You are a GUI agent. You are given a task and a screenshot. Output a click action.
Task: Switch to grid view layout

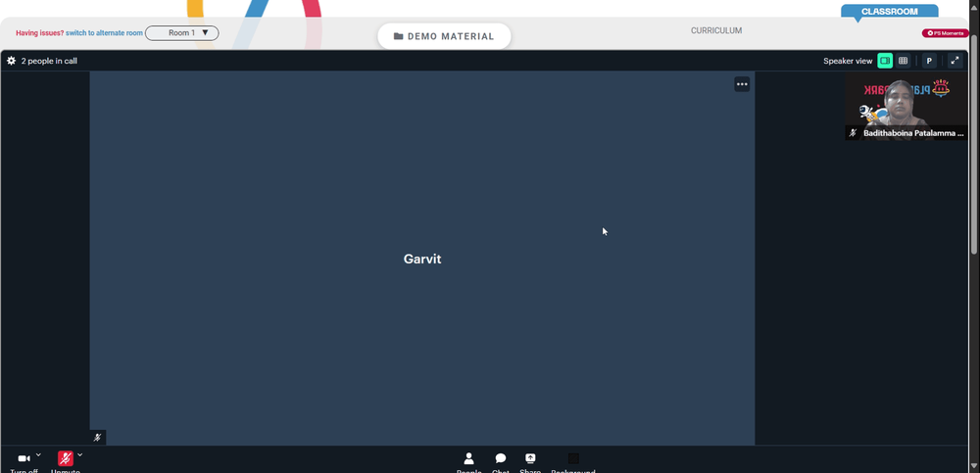tap(904, 61)
